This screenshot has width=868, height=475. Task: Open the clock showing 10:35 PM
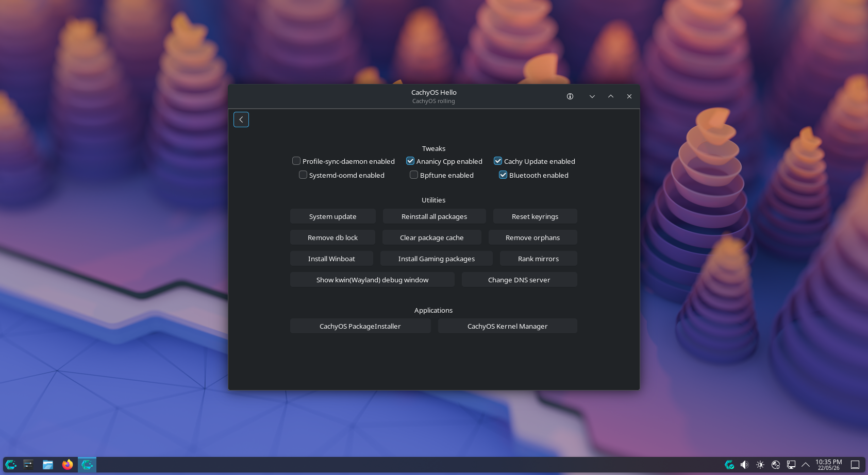tap(829, 465)
